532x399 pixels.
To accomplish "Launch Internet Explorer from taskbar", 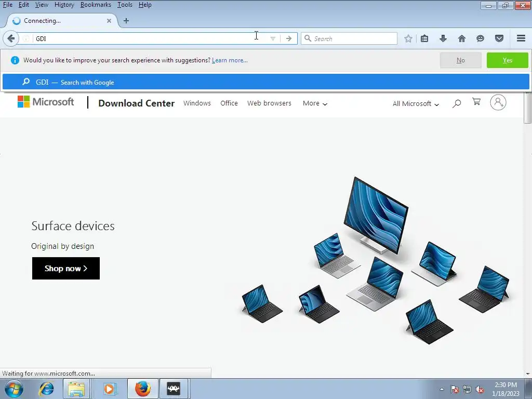I will point(46,389).
